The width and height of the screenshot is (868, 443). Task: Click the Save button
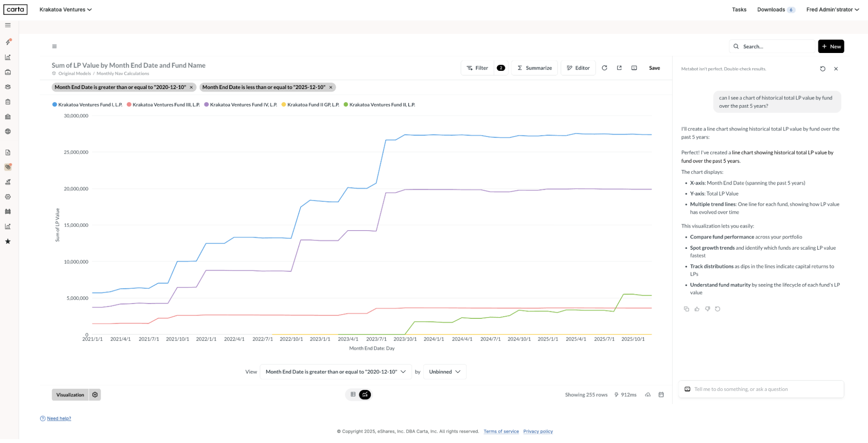coord(654,68)
